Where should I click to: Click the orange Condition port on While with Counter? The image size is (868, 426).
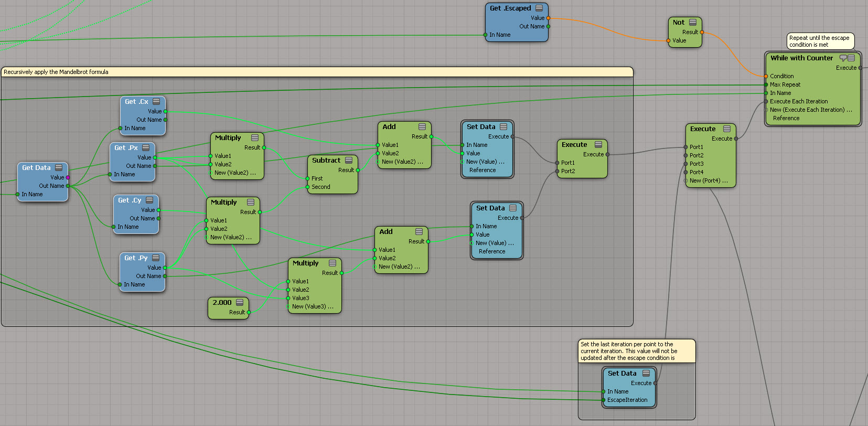coord(766,77)
